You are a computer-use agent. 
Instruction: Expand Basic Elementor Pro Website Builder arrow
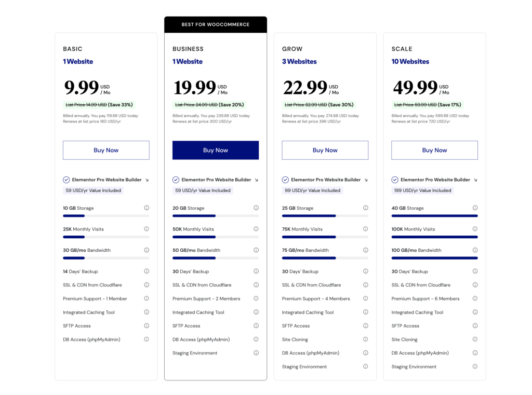(147, 180)
